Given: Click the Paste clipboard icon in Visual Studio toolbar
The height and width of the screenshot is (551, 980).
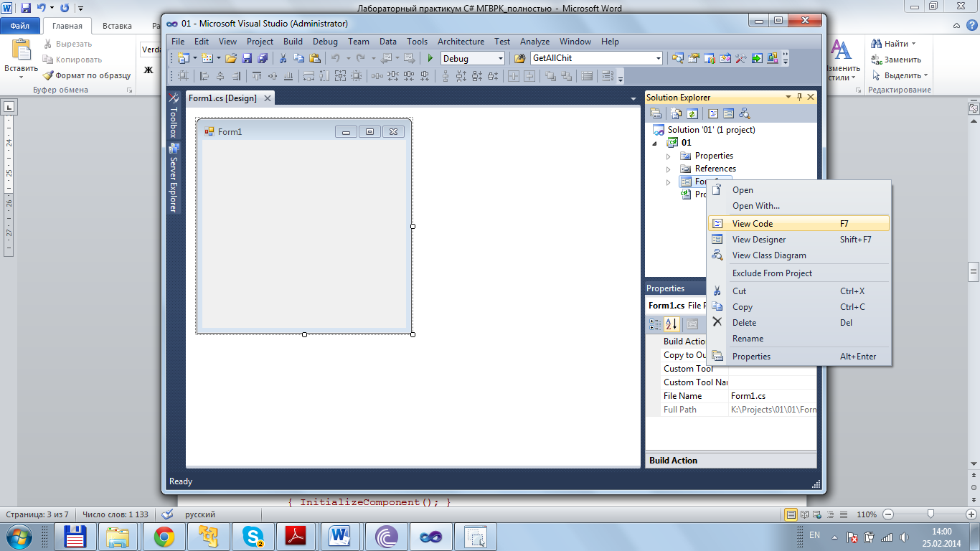Looking at the screenshot, I should [314, 58].
